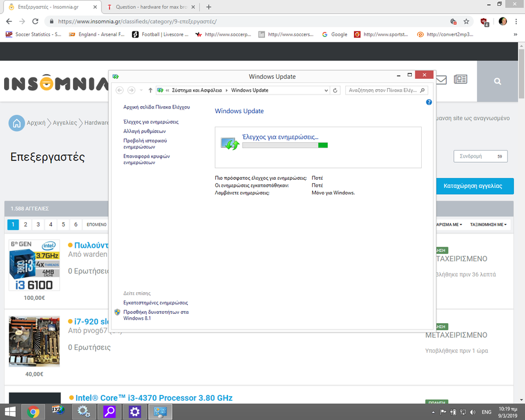The image size is (525, 420).
Task: Click the Insomnia site search icon
Action: pos(497,81)
